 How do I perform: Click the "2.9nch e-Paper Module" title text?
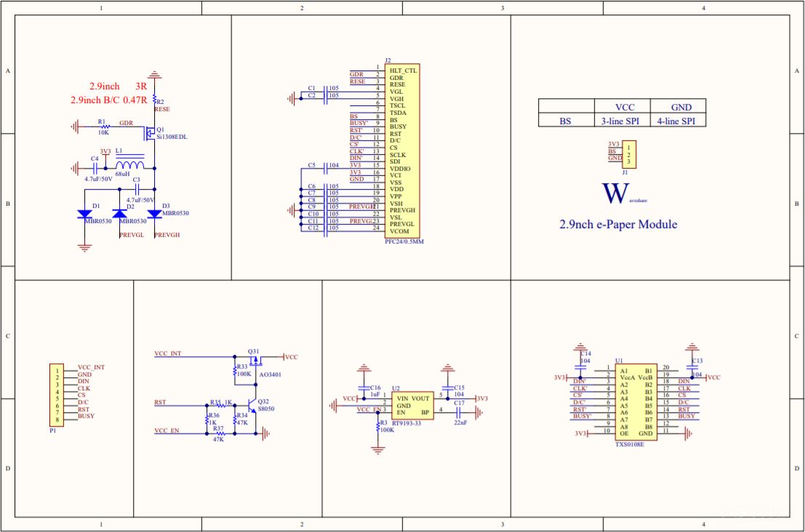(618, 225)
